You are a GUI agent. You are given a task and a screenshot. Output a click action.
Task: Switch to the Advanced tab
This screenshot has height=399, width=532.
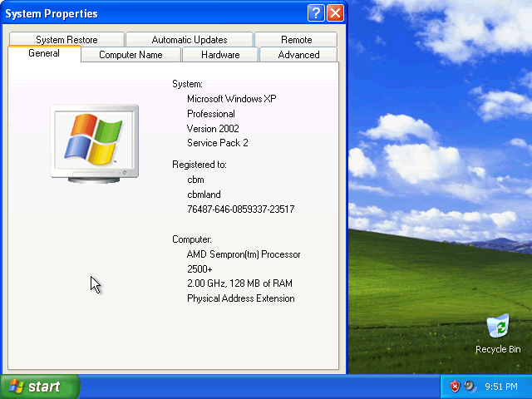point(298,55)
